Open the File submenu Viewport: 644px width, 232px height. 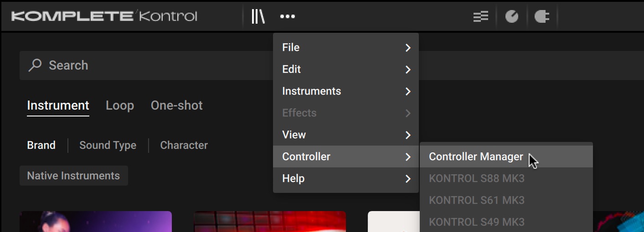pyautogui.click(x=346, y=47)
